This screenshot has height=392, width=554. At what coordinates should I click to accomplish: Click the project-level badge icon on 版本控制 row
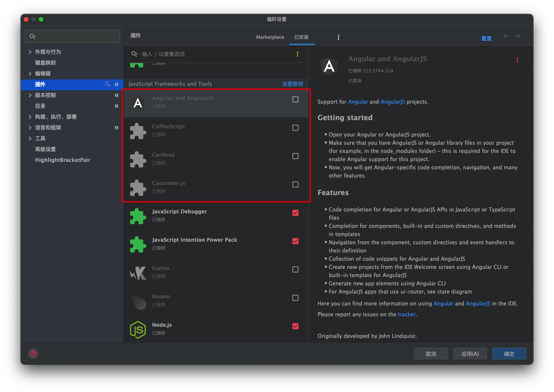point(116,95)
